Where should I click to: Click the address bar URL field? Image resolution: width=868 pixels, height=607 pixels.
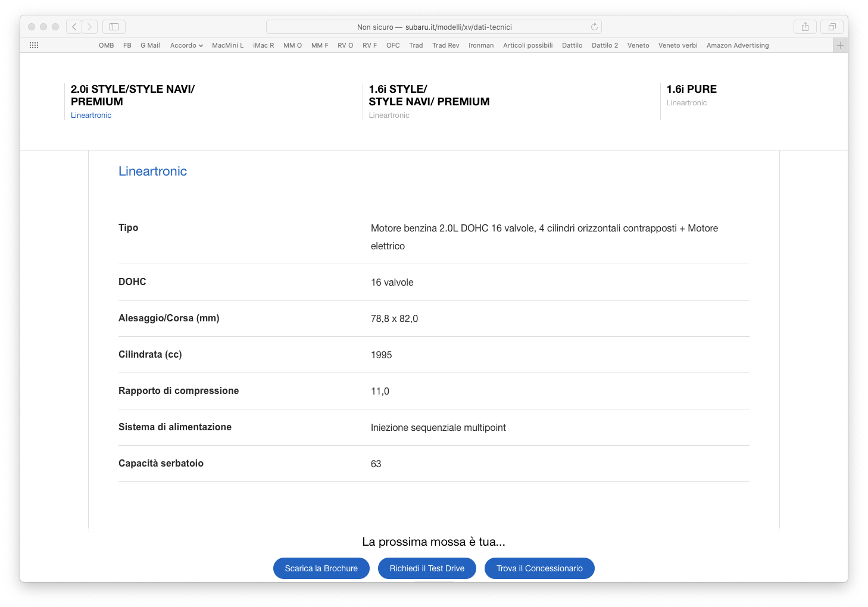click(434, 27)
